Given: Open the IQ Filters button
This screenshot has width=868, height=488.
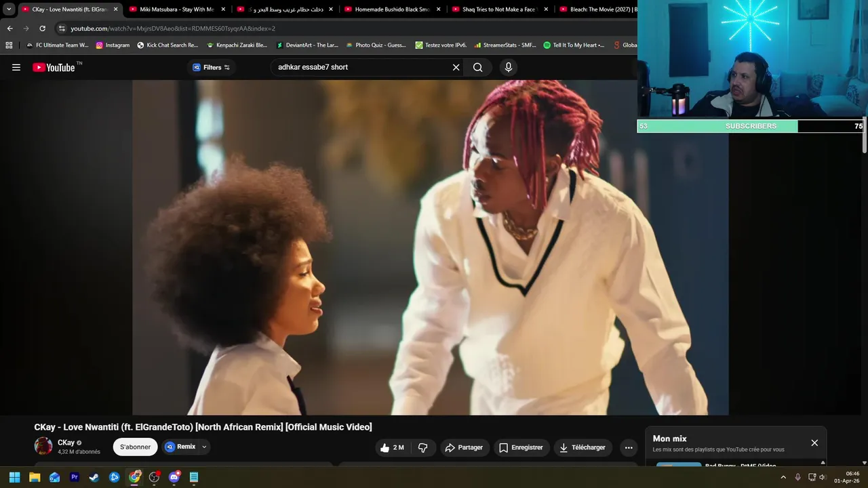Looking at the screenshot, I should coord(211,67).
